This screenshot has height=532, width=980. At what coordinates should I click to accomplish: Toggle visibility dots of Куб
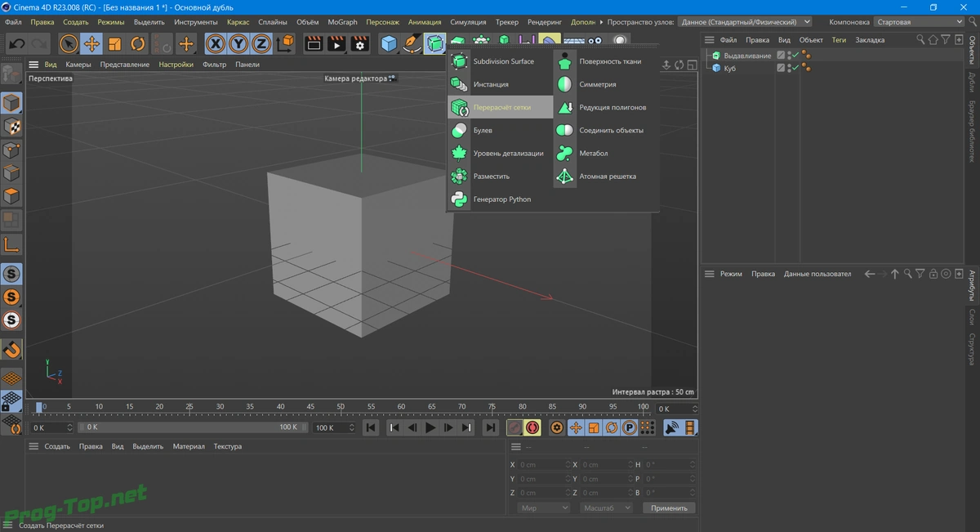pyautogui.click(x=789, y=69)
